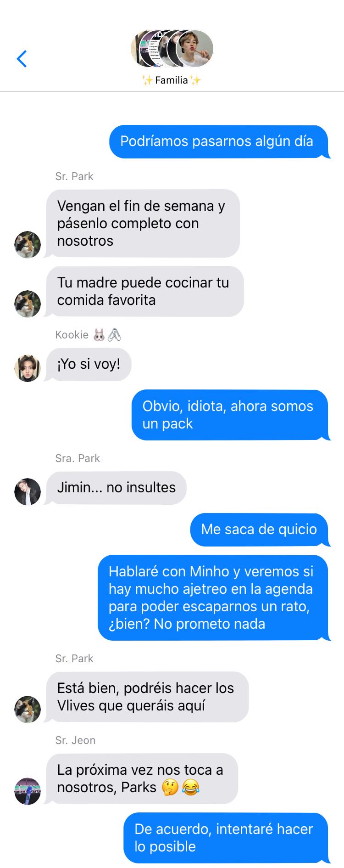The width and height of the screenshot is (344, 868).
Task: Tap the cat avatar beside 'Vengan el fin de semana'
Action: (28, 244)
